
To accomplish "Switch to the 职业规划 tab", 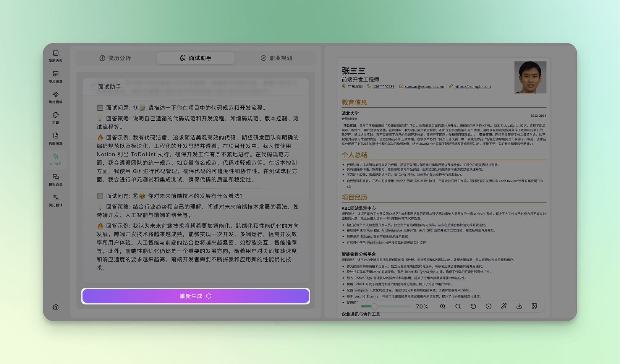I will tap(276, 58).
